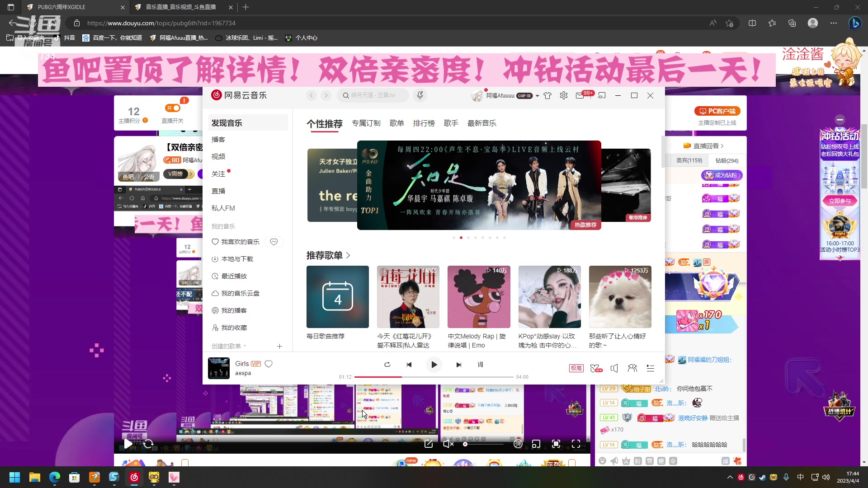This screenshot has height=488, width=868.
Task: Open the Windows Start menu
Action: [14, 477]
